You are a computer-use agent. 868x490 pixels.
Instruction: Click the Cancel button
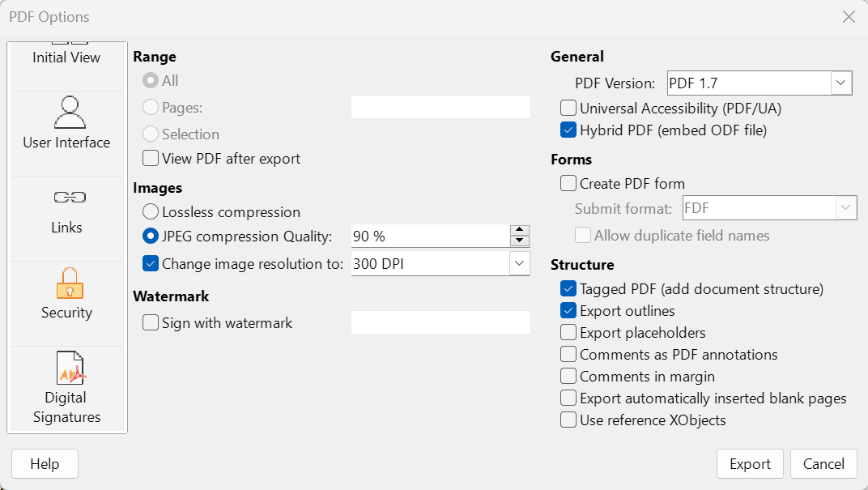(x=823, y=464)
